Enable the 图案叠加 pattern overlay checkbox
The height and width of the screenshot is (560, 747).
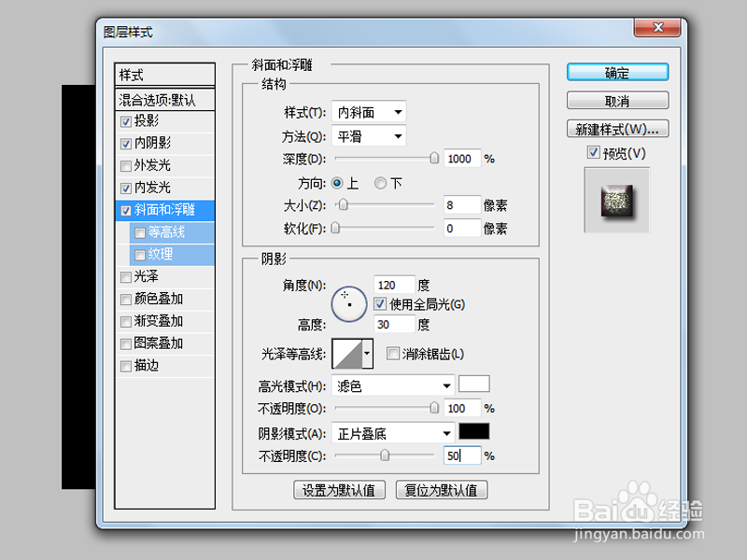(126, 343)
